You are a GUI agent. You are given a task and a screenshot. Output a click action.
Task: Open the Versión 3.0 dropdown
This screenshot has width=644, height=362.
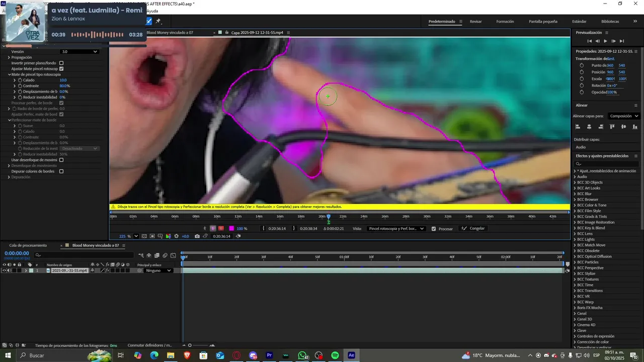pyautogui.click(x=79, y=51)
